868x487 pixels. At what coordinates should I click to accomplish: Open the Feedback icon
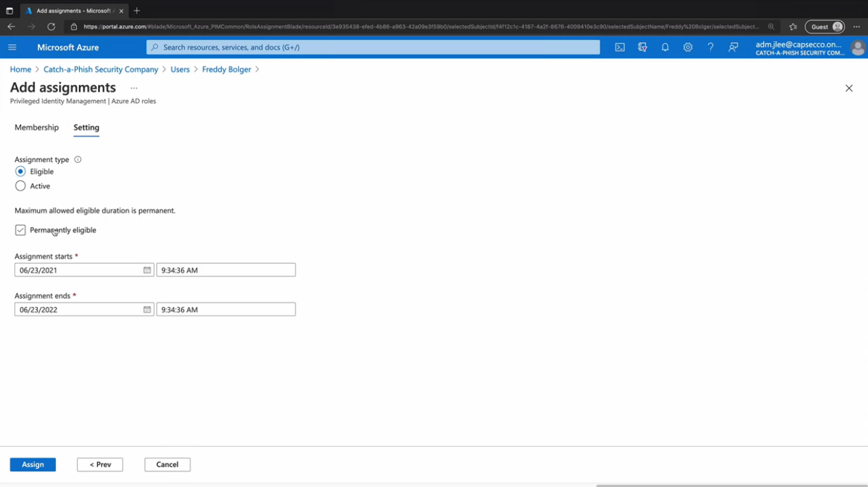pyautogui.click(x=733, y=47)
